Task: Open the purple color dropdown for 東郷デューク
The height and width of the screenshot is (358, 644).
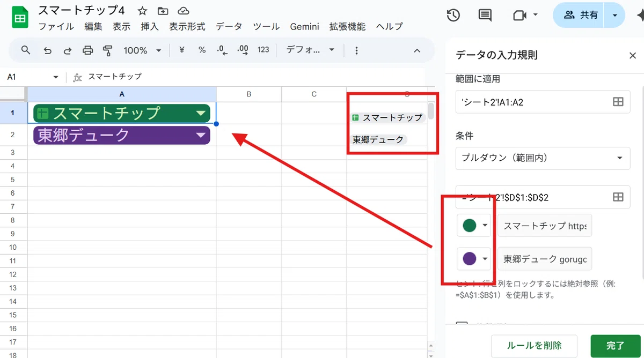Action: coord(474,259)
